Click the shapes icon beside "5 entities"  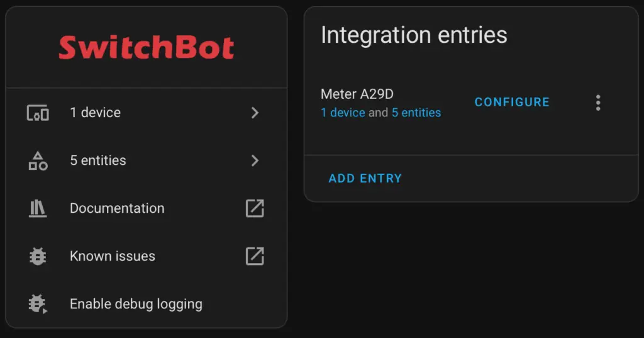tap(38, 161)
